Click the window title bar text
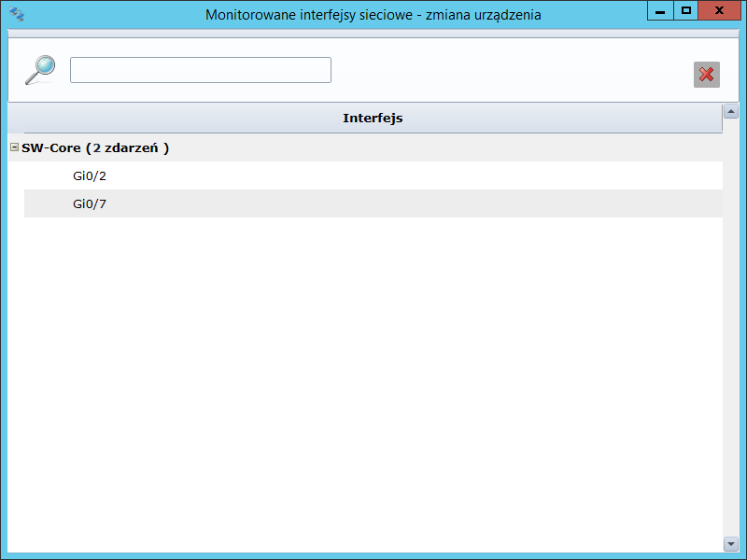The height and width of the screenshot is (560, 747). click(373, 15)
